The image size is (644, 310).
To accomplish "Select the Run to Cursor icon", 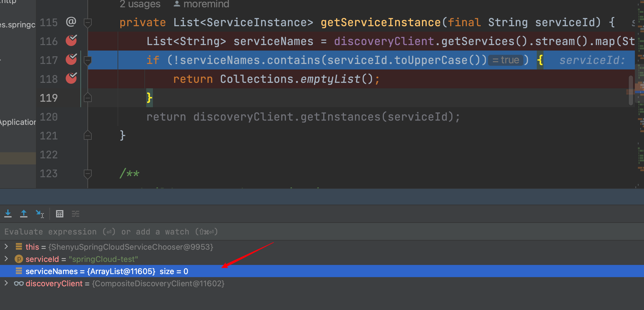I will [x=40, y=214].
